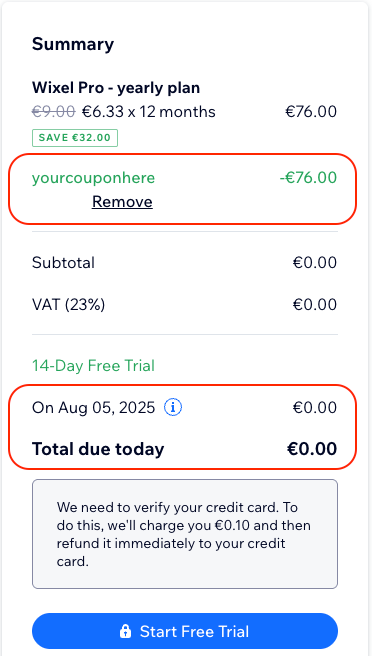Click the On Aug 05, 2025 date text
372x656 pixels.
point(93,407)
